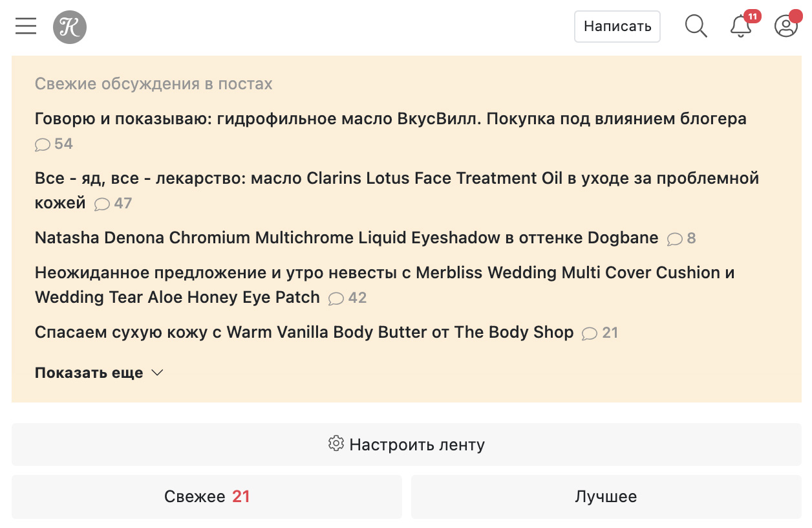Viewport: 812px width, 528px height.
Task: Click comment icon with 42 comments
Action: tap(336, 299)
